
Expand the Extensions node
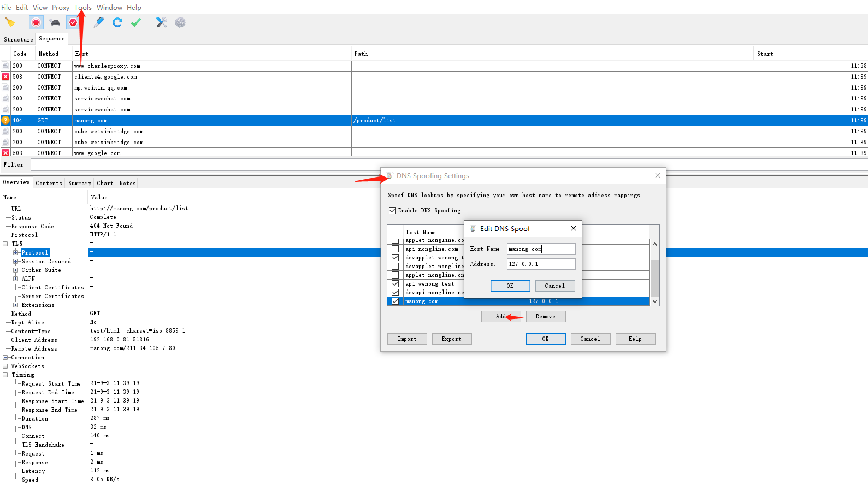pyautogui.click(x=16, y=305)
